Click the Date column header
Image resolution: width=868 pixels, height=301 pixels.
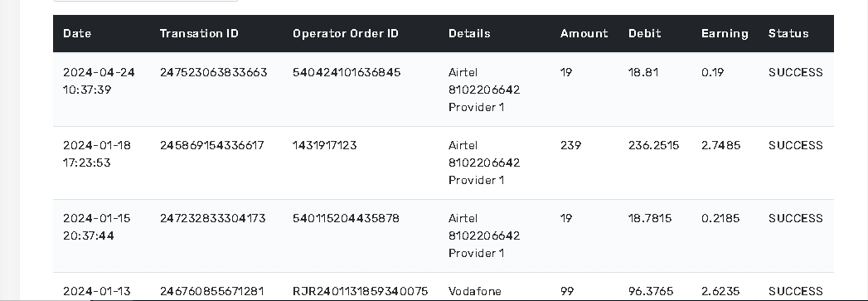tap(77, 33)
